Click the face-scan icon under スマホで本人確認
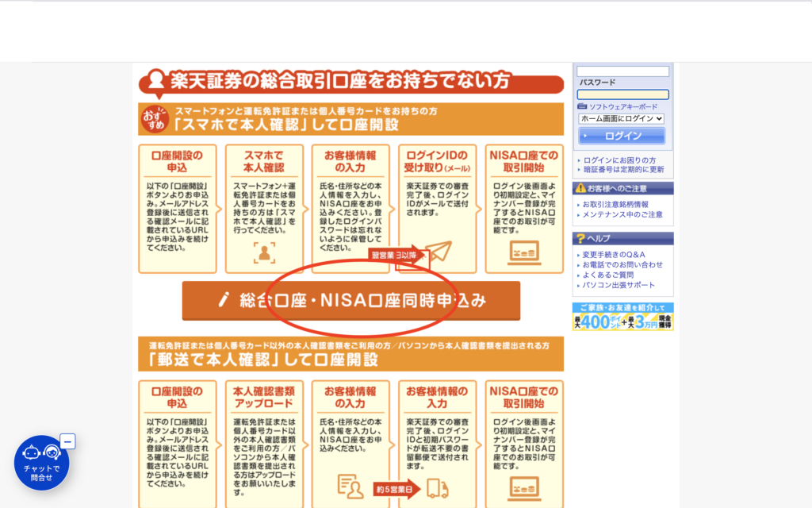 click(264, 252)
